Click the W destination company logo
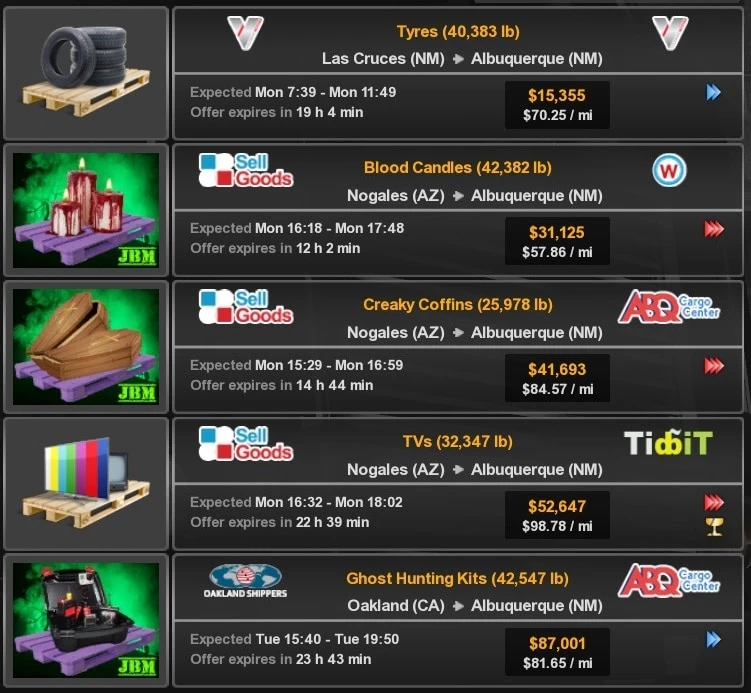This screenshot has height=693, width=751. [x=669, y=170]
